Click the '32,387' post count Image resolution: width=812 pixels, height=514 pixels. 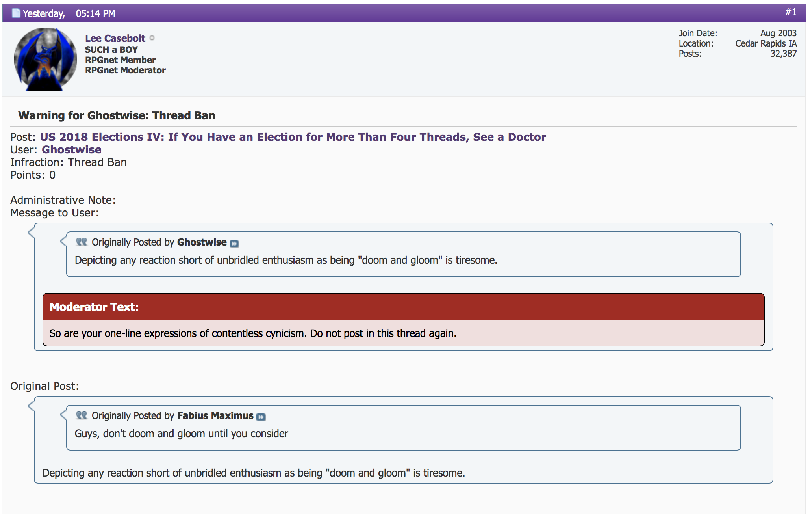pos(783,54)
